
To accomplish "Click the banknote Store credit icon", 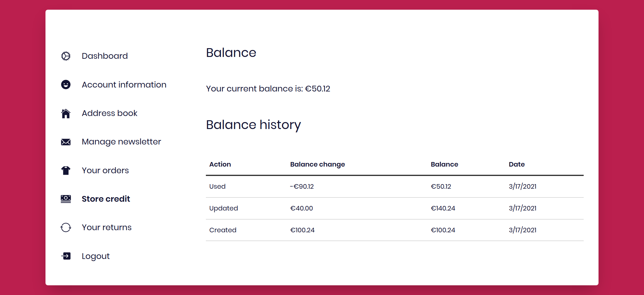I will [66, 199].
